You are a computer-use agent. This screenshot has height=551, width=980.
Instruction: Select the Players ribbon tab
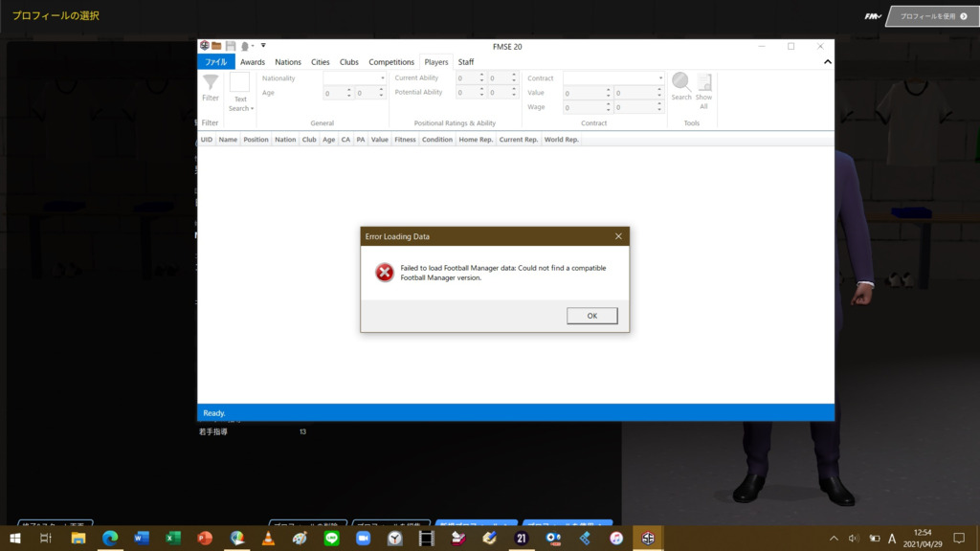coord(436,62)
